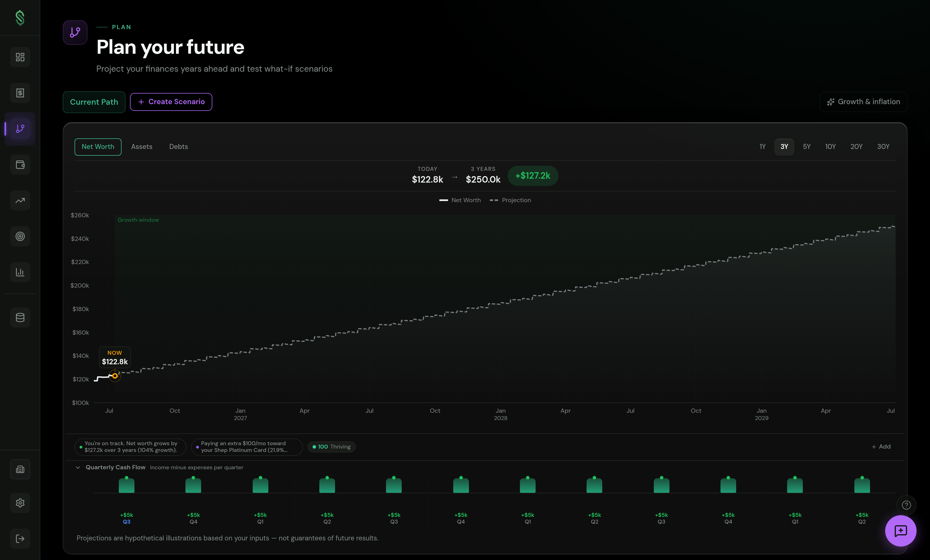Image resolution: width=930 pixels, height=560 pixels.
Task: Select the 5Y time range
Action: [806, 147]
